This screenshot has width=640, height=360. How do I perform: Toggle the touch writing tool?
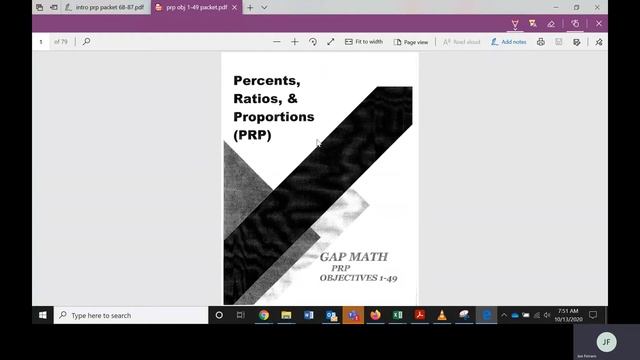575,24
